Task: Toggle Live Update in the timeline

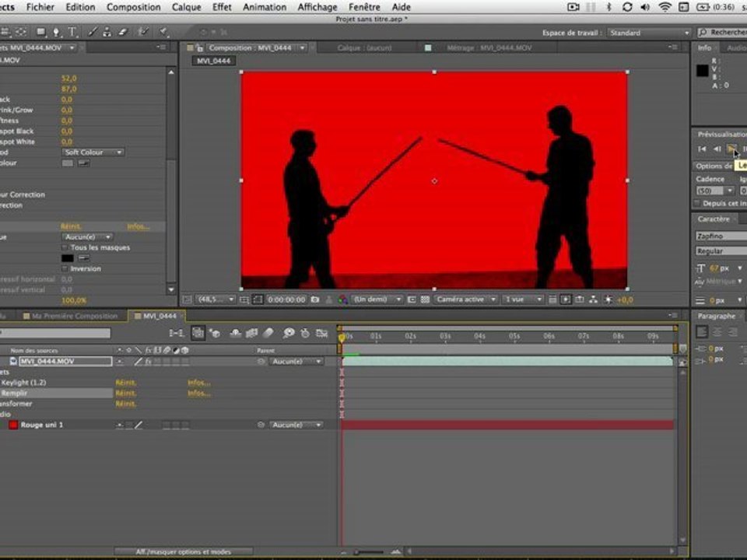Action: [198, 334]
